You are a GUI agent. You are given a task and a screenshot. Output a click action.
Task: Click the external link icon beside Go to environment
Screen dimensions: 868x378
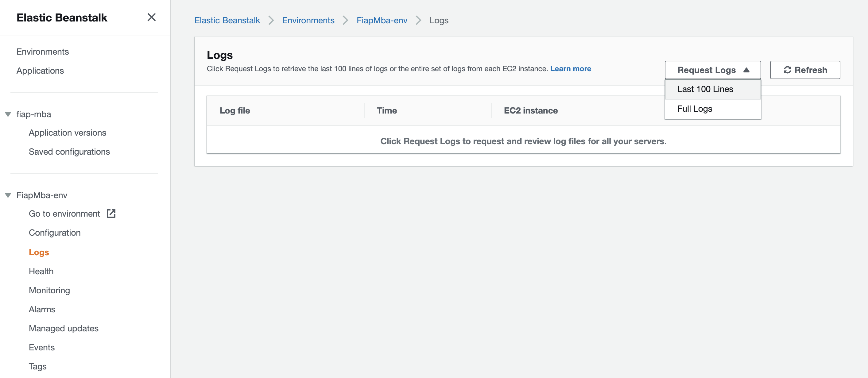click(x=111, y=214)
